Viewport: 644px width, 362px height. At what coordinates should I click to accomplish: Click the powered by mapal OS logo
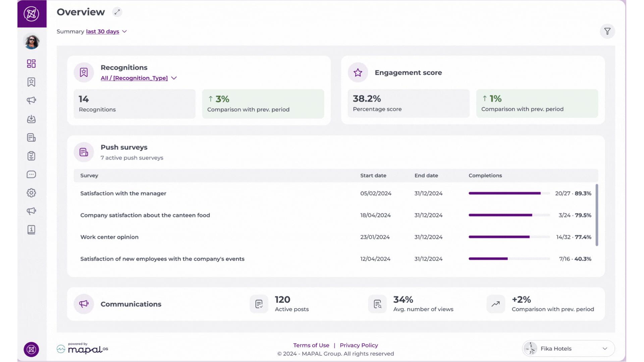[x=83, y=349]
